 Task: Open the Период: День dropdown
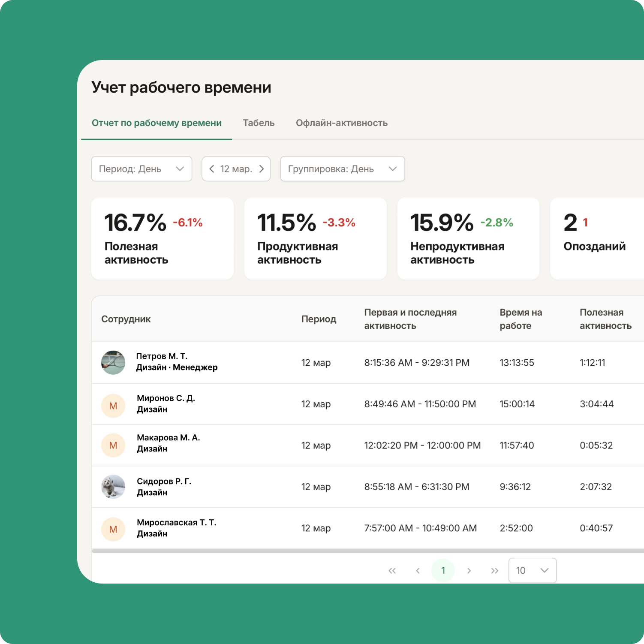[x=141, y=169]
